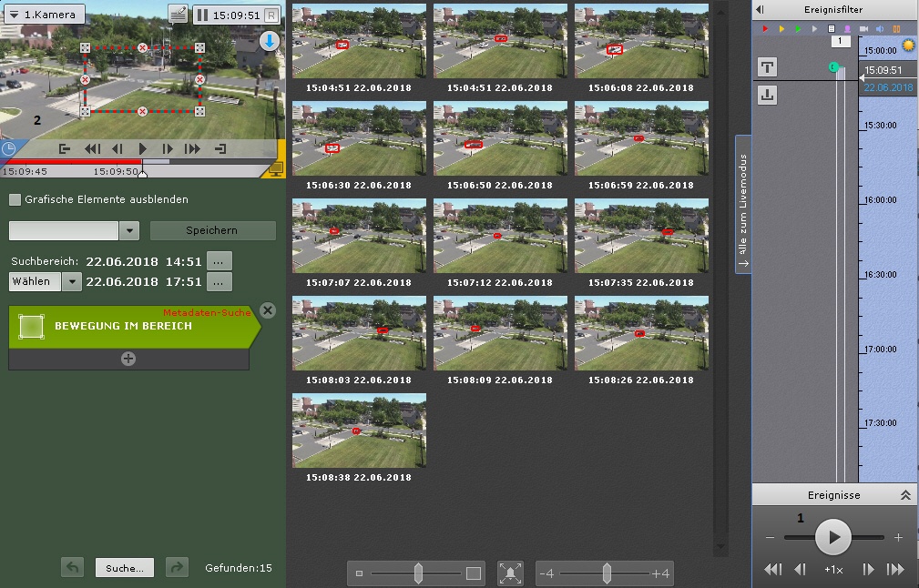
Task: Click the Speichern button
Action: [212, 230]
